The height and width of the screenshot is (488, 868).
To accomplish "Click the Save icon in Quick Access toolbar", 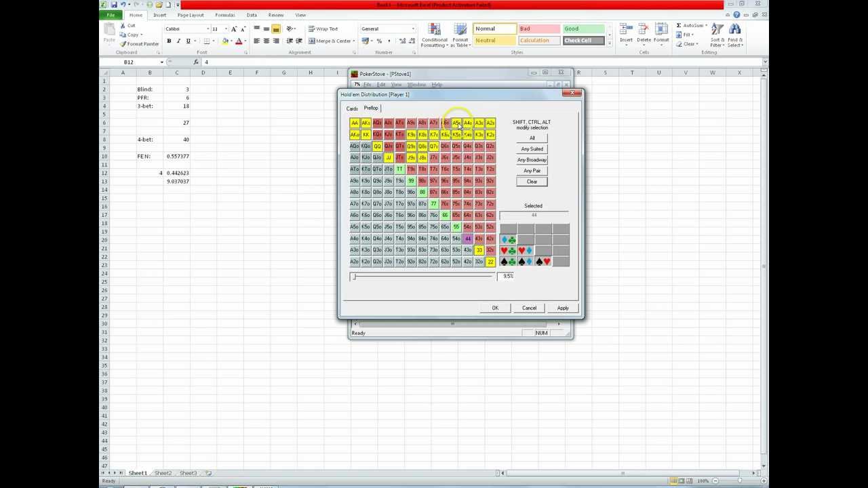I will 114,5.
